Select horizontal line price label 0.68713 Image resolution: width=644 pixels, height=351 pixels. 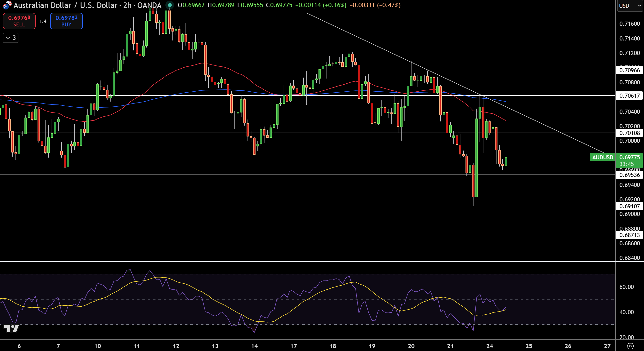629,235
